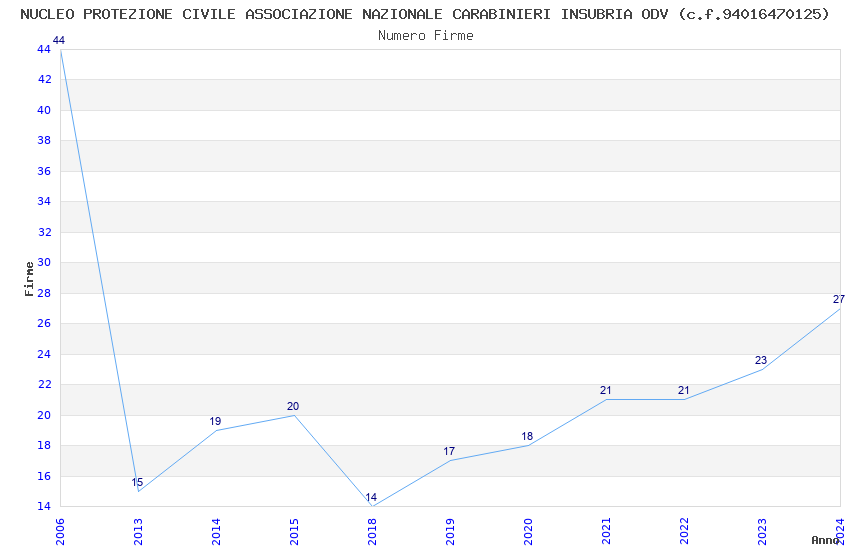This screenshot has width=850, height=550.
Task: Click the data label 18 above 2020
Action: coord(527,436)
